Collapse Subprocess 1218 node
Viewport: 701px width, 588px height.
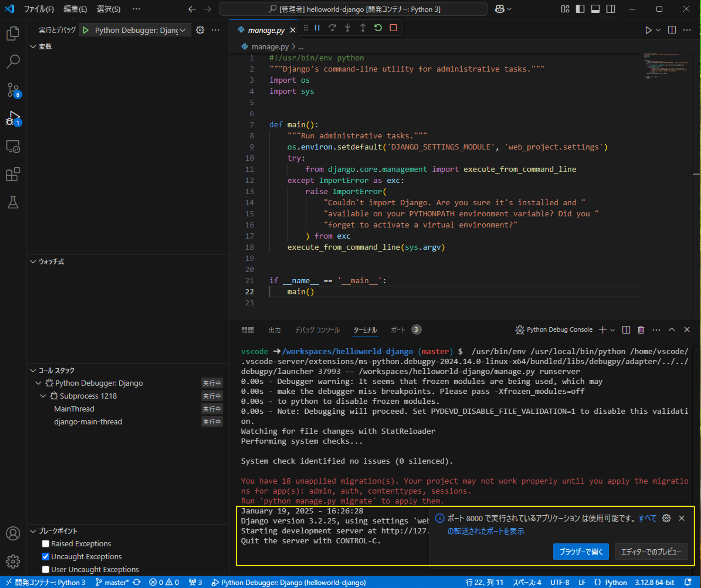[x=43, y=396]
